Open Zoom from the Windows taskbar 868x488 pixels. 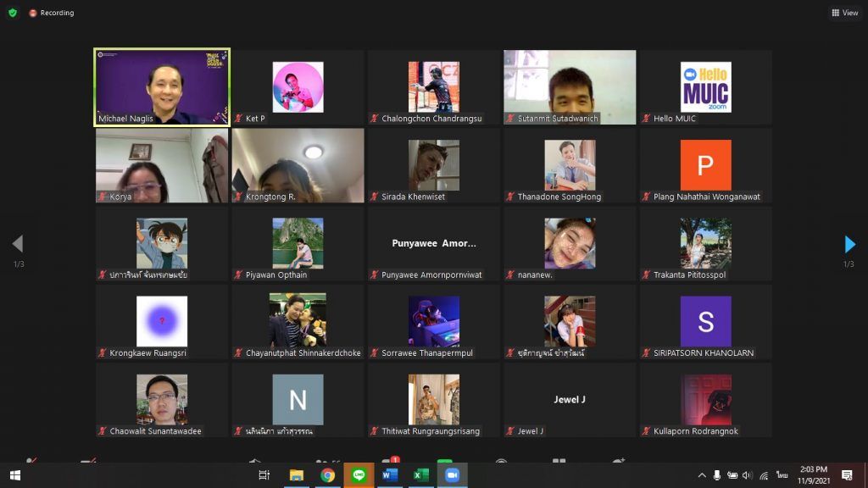pyautogui.click(x=452, y=475)
